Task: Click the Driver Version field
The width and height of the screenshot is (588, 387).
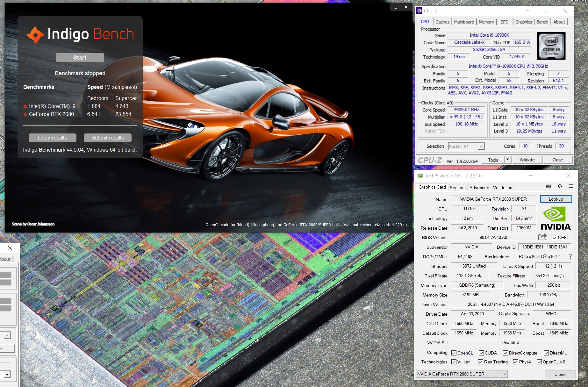Action: [511, 304]
